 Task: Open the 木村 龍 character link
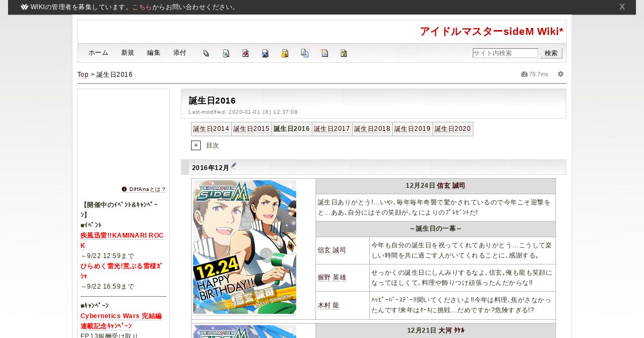[x=328, y=305]
